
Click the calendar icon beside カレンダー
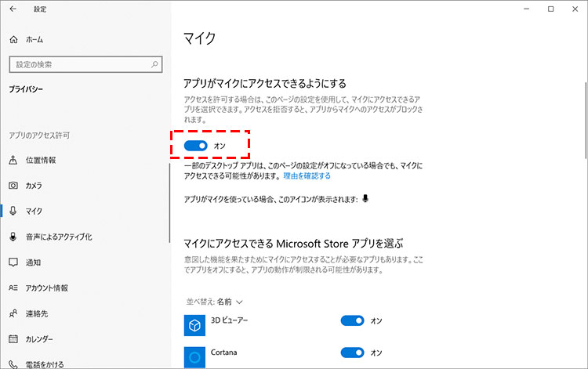tap(13, 339)
